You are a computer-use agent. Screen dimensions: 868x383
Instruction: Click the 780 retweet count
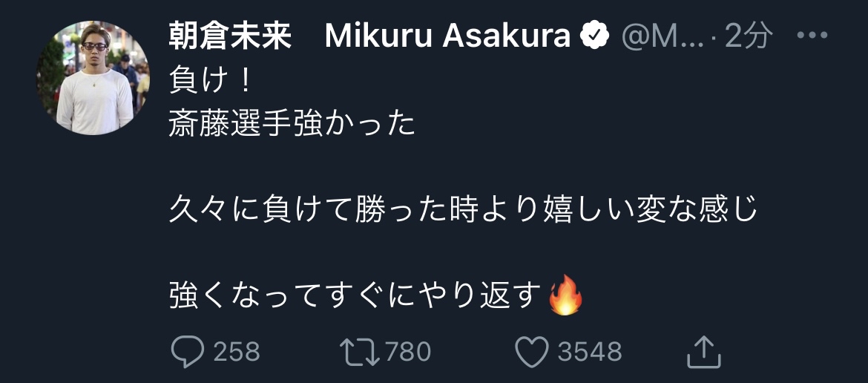click(x=408, y=352)
